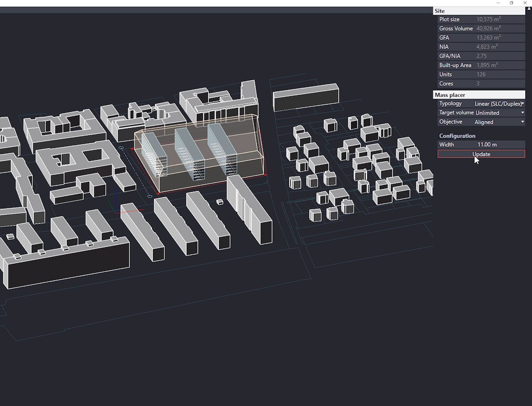Open the Objective dropdown
Viewport: 532px width, 406px height.
[x=499, y=122]
